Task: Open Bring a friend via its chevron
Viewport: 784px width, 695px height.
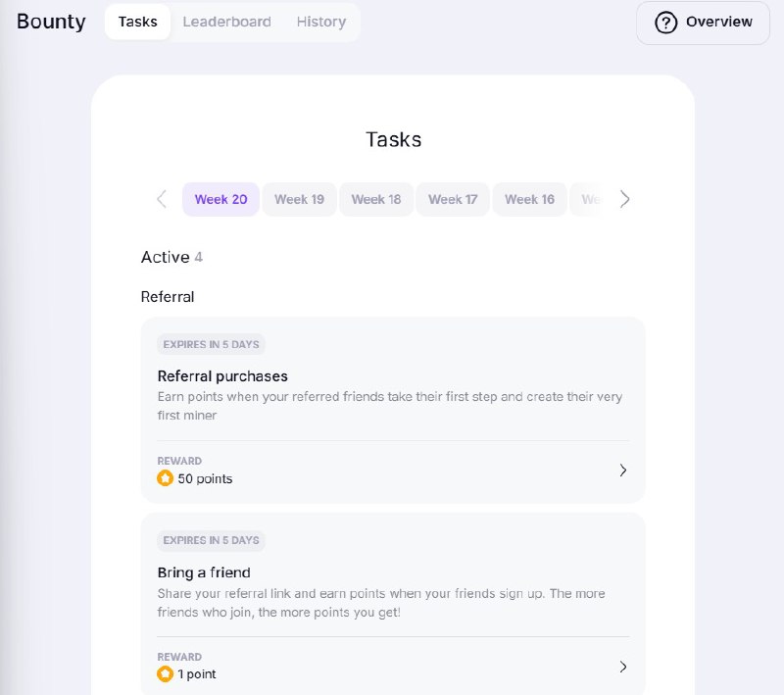Action: pyautogui.click(x=623, y=667)
